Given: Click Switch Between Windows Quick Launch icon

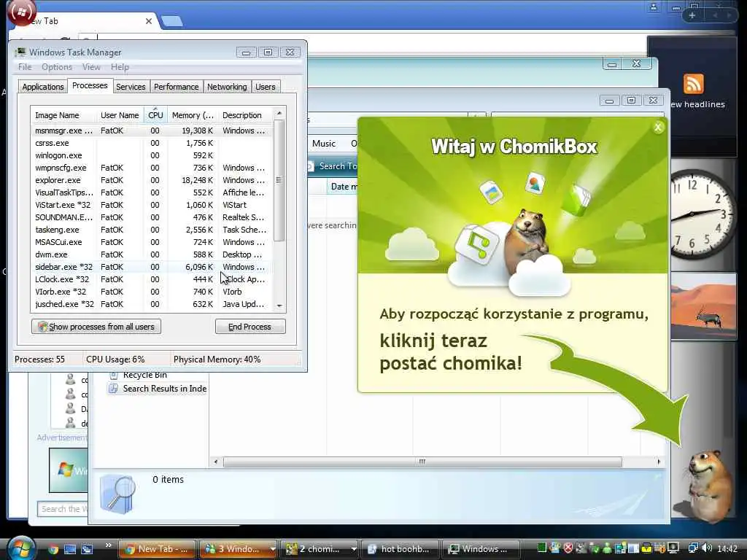Looking at the screenshot, I should (x=87, y=549).
